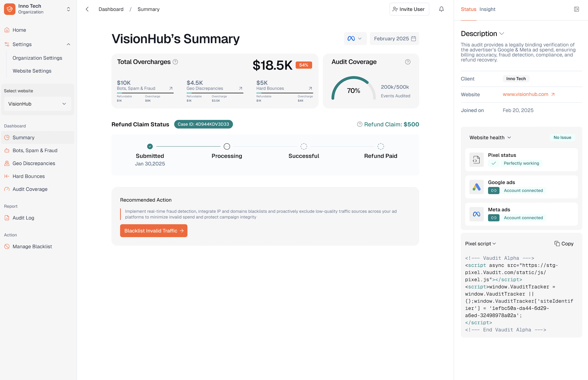The width and height of the screenshot is (588, 380).
Task: Click the Audit Log document icon
Action: [7, 218]
